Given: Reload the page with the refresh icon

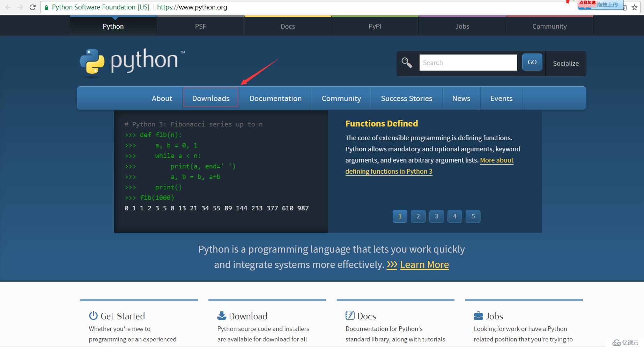Looking at the screenshot, I should [x=32, y=7].
